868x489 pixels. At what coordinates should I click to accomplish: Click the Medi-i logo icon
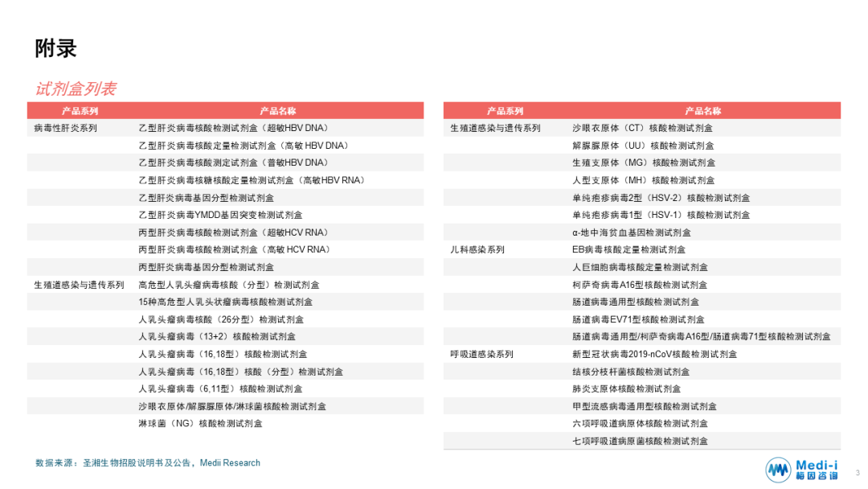click(777, 470)
